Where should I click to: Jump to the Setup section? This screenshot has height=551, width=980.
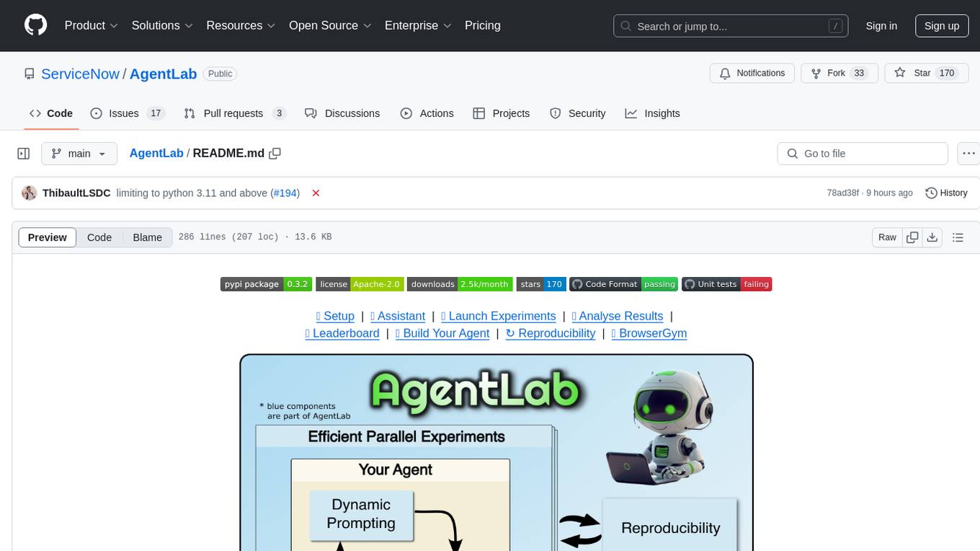pyautogui.click(x=335, y=316)
